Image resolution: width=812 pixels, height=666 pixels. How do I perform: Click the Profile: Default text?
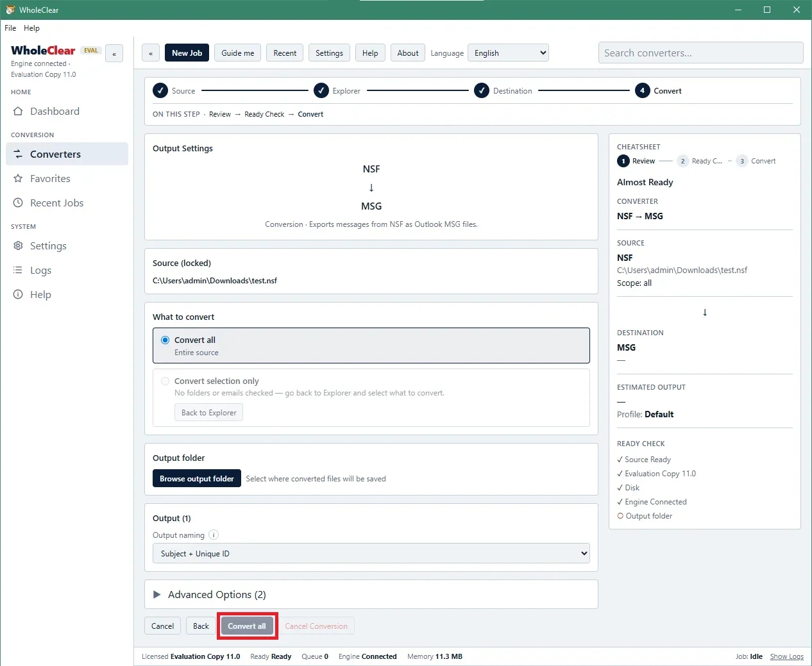[x=645, y=415]
